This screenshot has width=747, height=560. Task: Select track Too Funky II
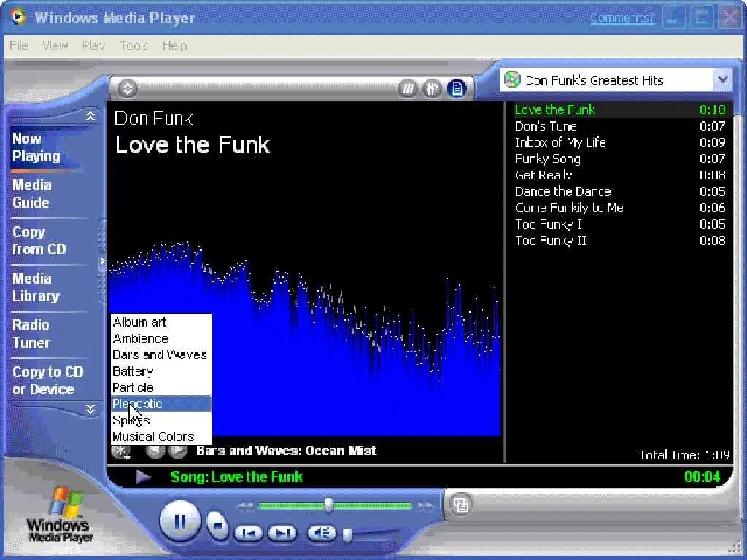coord(620,240)
